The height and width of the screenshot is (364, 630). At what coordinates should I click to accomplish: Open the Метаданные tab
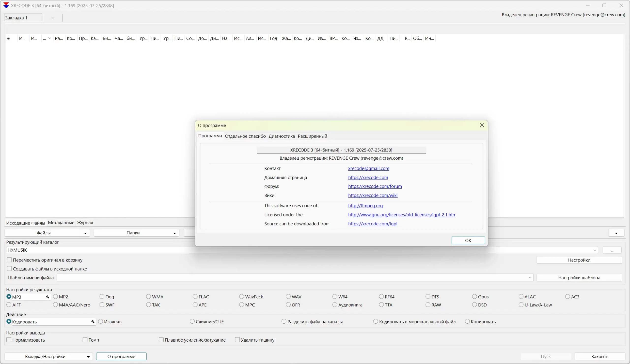coord(61,223)
